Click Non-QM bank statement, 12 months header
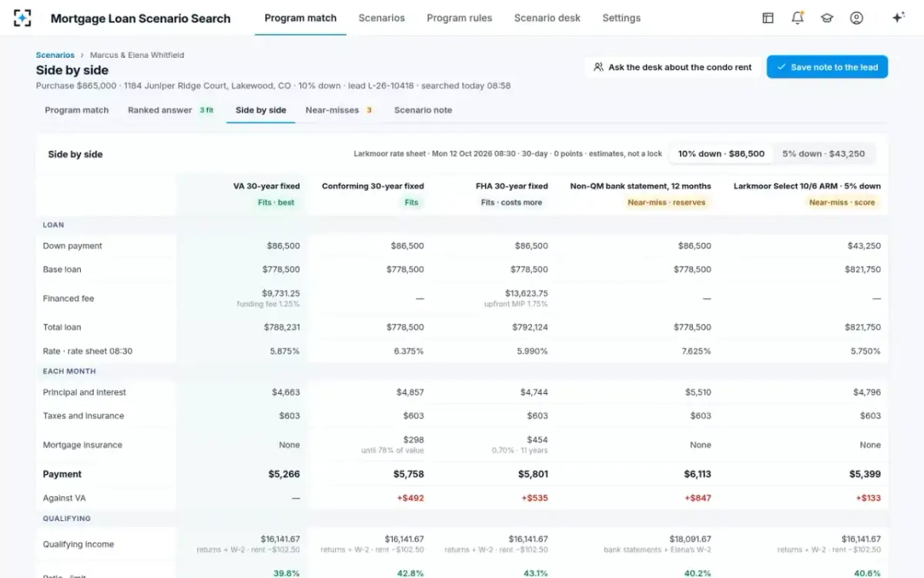924x578 pixels. tap(641, 186)
